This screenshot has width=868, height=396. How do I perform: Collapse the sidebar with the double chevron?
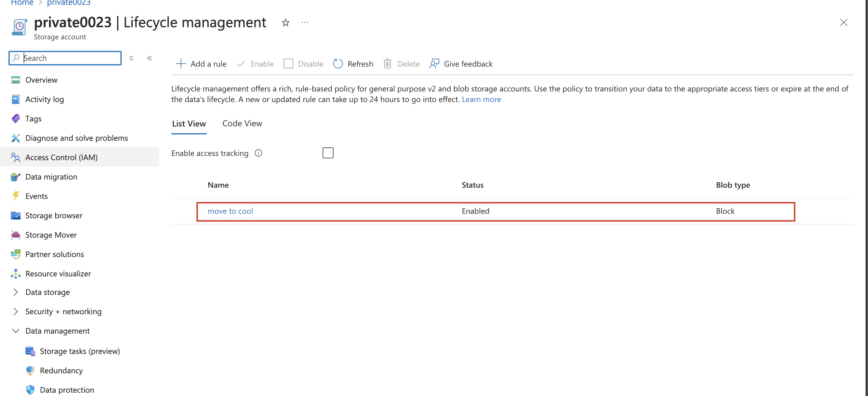[150, 58]
